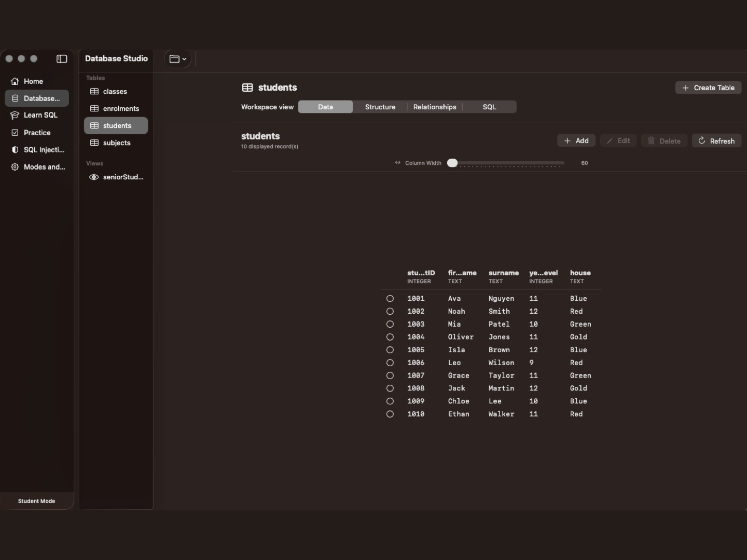This screenshot has width=747, height=560.
Task: Select radio button for row 1010 Ethan
Action: 390,414
